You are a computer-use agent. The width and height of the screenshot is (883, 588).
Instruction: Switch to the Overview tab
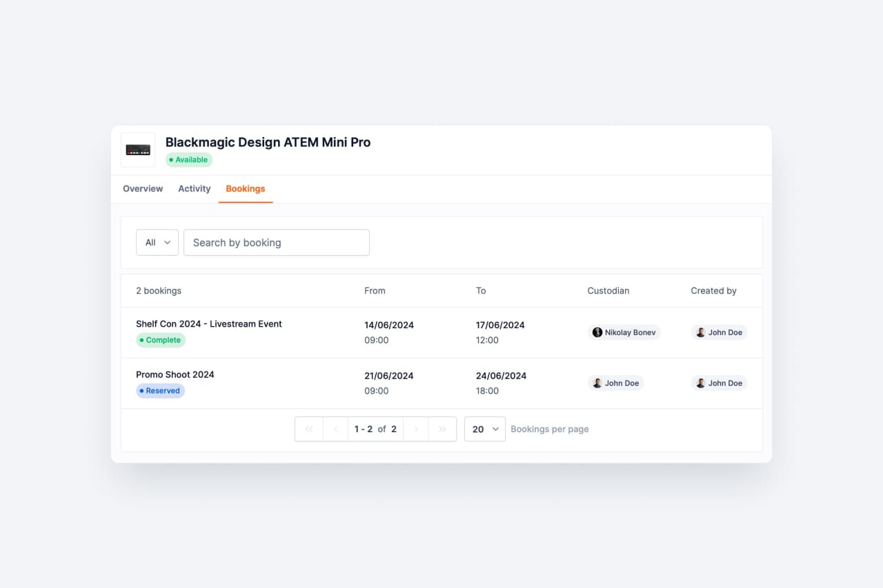(143, 188)
